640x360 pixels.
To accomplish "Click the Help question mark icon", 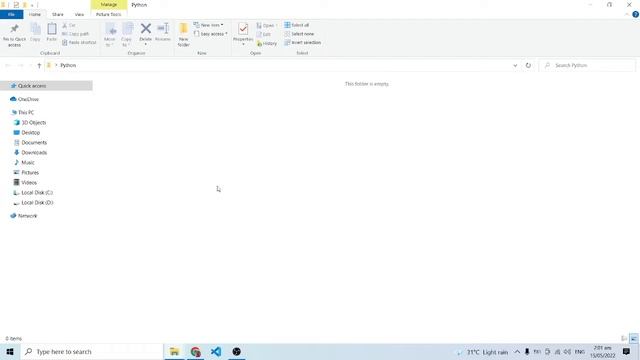I will [x=635, y=14].
